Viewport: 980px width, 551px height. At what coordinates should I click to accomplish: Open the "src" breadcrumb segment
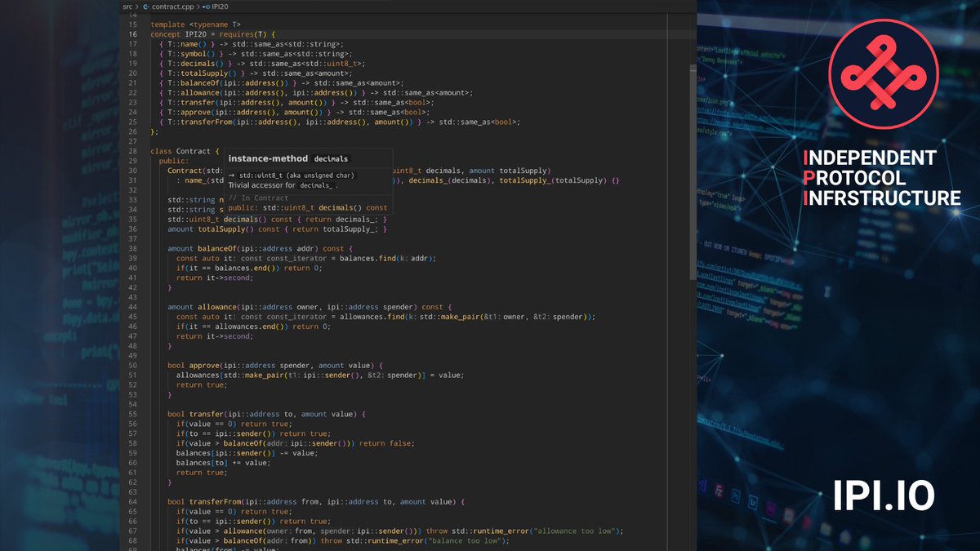127,7
